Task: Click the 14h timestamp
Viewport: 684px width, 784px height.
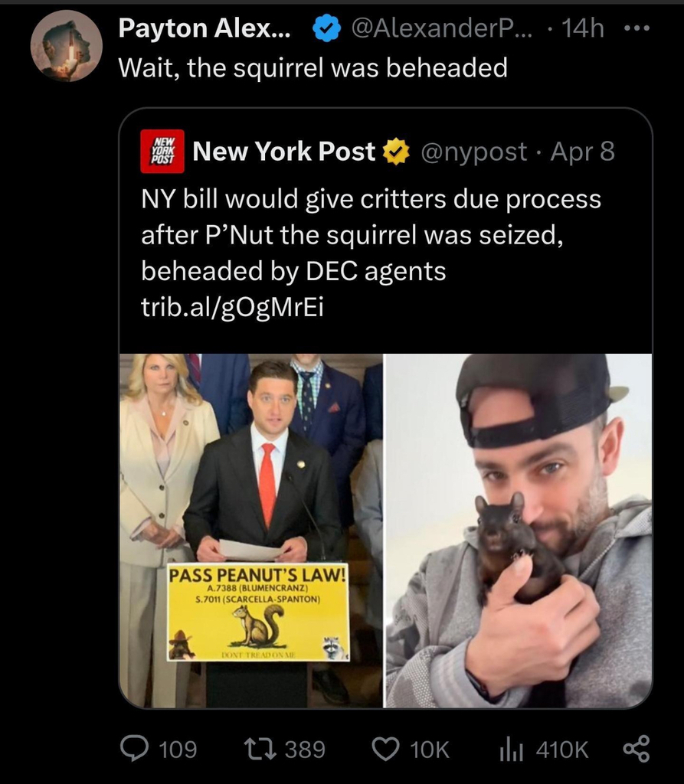Action: 582,28
